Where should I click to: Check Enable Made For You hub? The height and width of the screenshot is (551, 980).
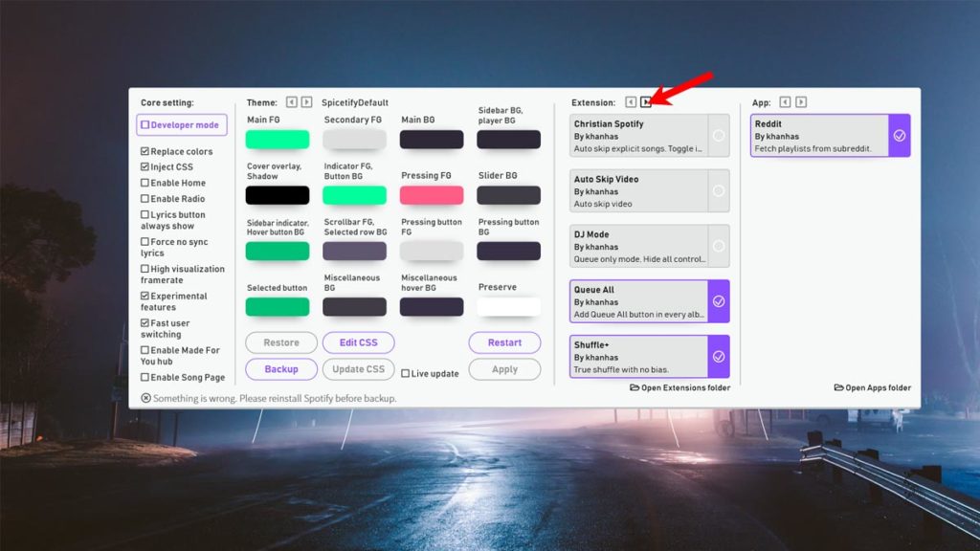pos(145,350)
